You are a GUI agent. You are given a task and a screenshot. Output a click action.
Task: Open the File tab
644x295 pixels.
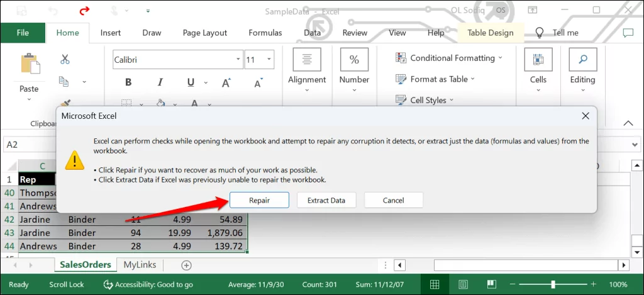tap(23, 33)
